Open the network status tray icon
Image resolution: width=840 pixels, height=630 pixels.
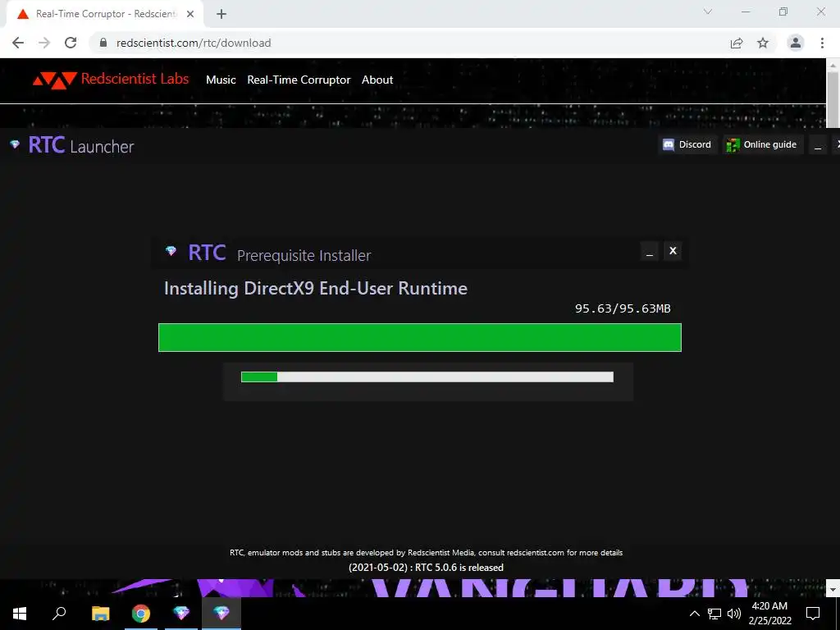point(714,614)
